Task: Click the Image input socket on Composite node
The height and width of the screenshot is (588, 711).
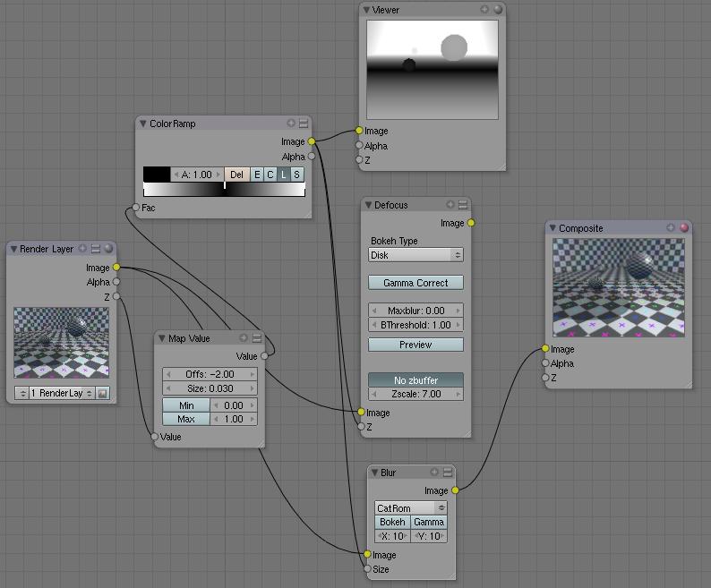Action: point(545,349)
